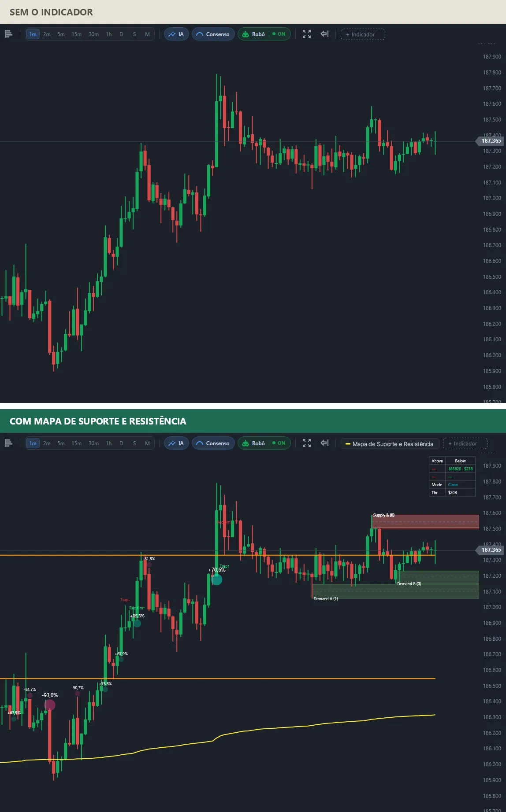Image resolution: width=506 pixels, height=812 pixels.
Task: Open chart type menu in no-indicator chart
Action: click(8, 34)
